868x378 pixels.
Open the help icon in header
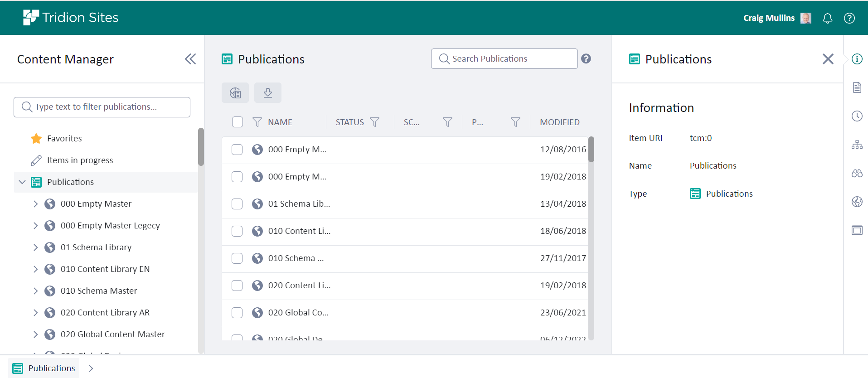[849, 18]
